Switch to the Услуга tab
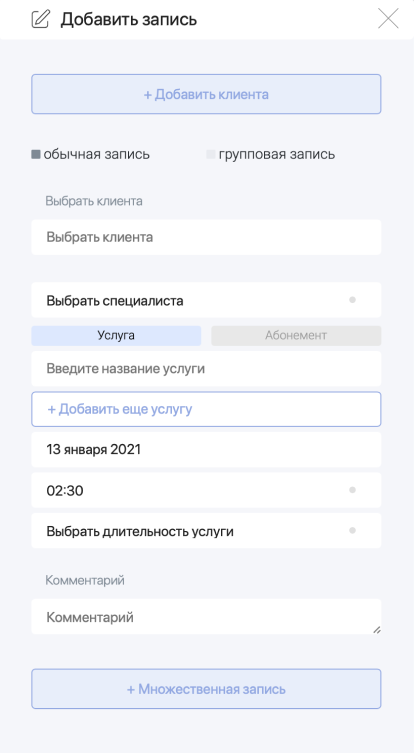 tap(116, 336)
